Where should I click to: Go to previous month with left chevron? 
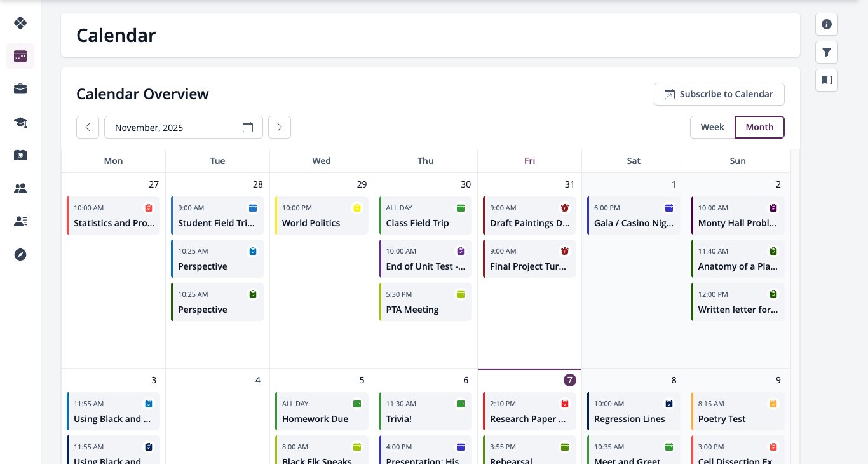88,127
